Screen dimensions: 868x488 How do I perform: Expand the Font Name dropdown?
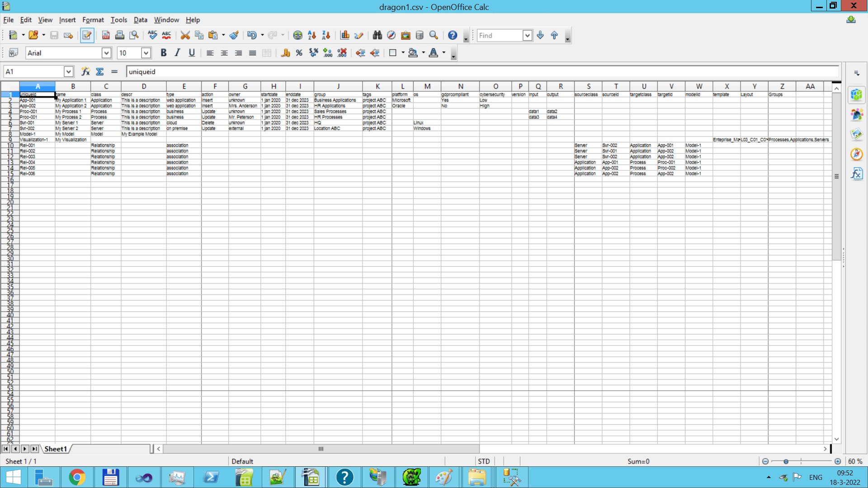(x=106, y=53)
